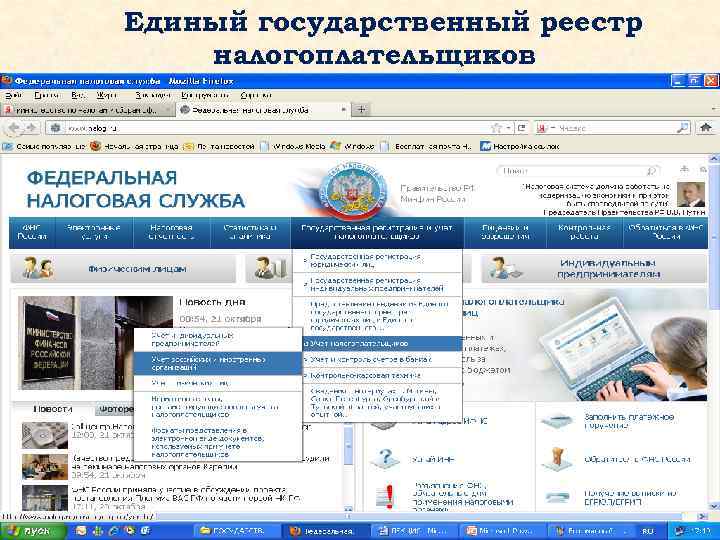Image resolution: width=720 pixels, height=540 pixels.
Task: Click the Windows Media bookmark
Action: 293,146
